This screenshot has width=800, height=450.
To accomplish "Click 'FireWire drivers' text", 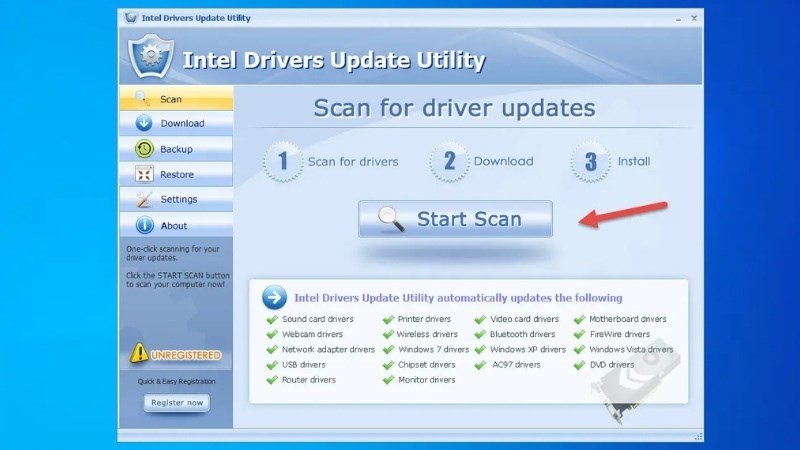I will [620, 334].
